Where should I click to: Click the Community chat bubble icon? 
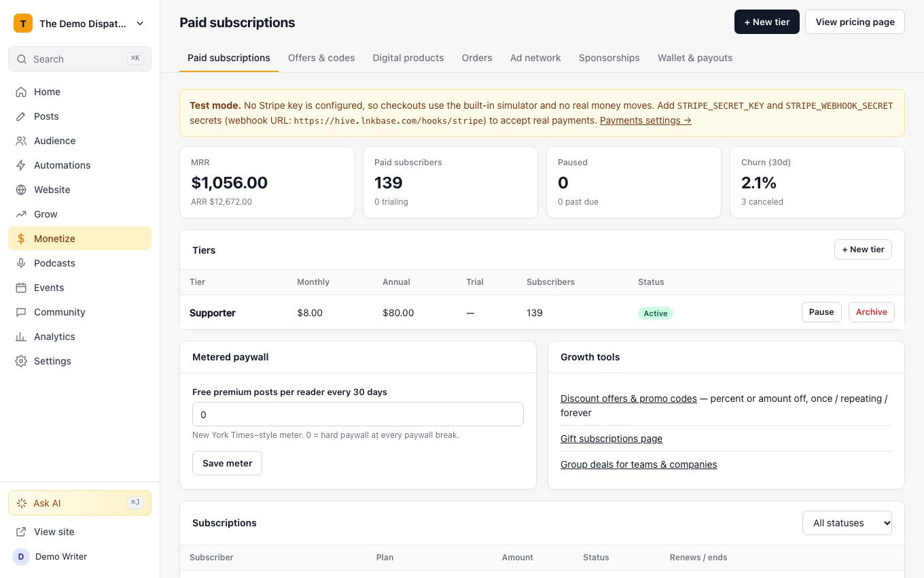[x=21, y=312]
